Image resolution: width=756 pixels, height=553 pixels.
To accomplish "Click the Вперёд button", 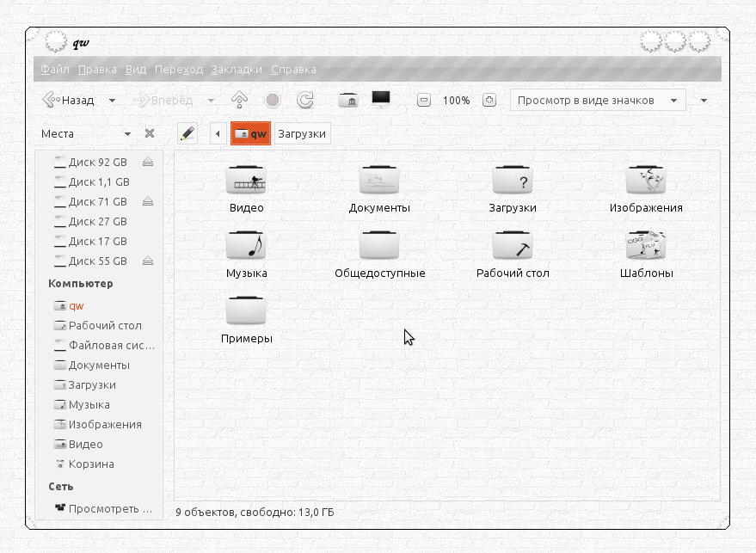I will coord(163,101).
